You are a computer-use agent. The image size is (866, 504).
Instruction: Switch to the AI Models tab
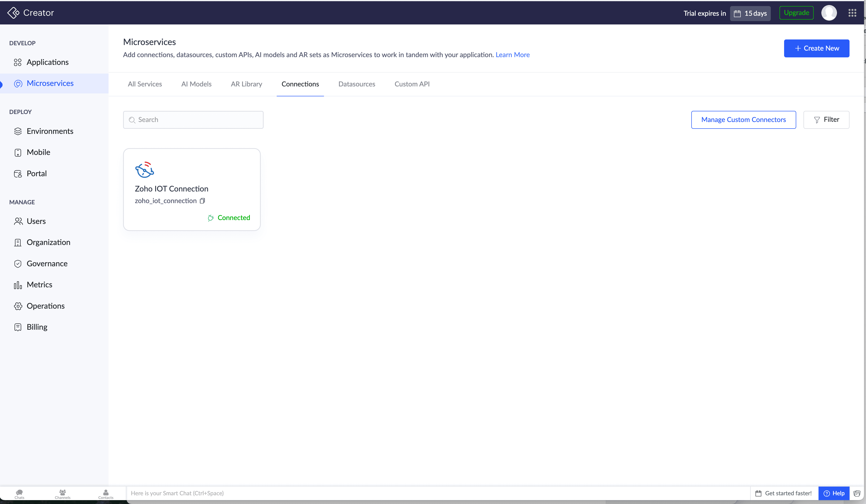click(196, 84)
